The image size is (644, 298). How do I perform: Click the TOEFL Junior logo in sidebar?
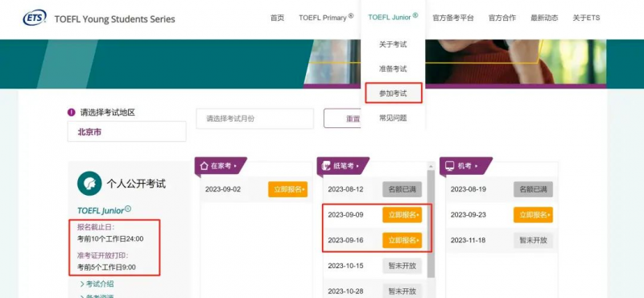pos(105,210)
